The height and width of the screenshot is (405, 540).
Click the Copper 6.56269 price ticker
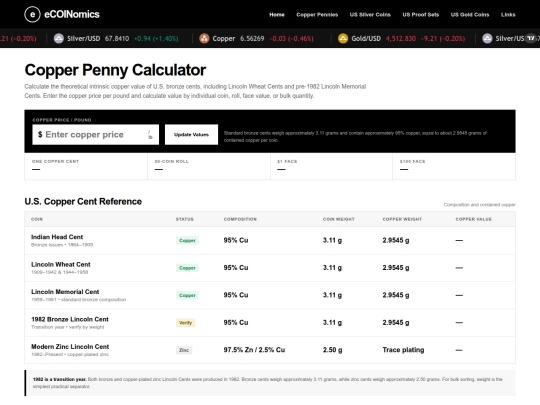[x=257, y=39]
